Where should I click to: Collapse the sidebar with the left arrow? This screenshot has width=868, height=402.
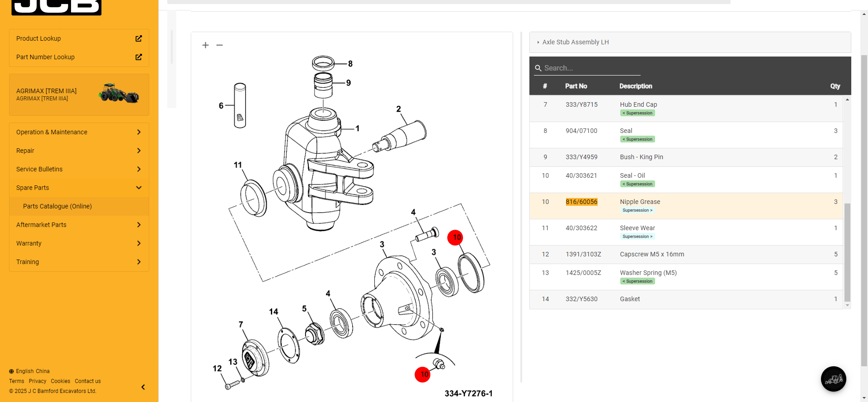(x=143, y=387)
